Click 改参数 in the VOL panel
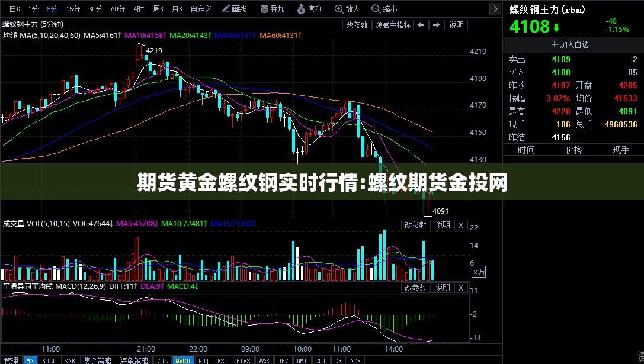644x364 pixels. 415,225
